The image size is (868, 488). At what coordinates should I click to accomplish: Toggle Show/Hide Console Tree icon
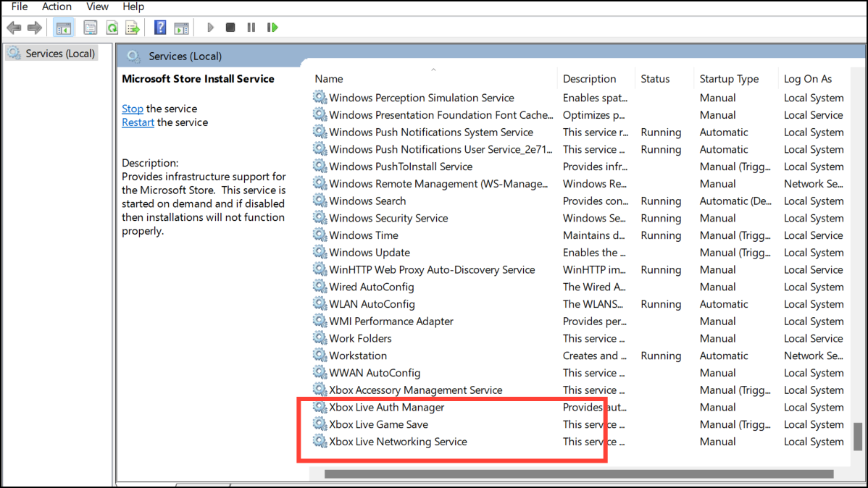64,28
